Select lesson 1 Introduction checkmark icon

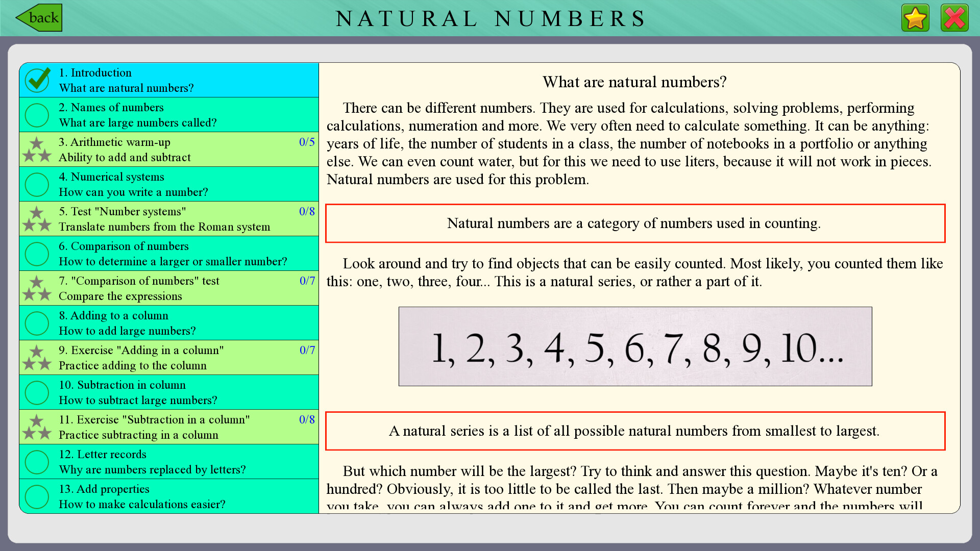[38, 79]
